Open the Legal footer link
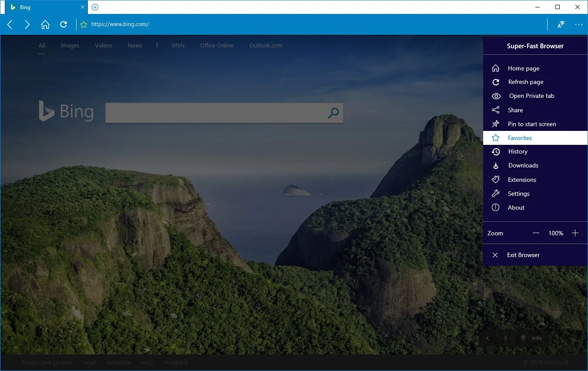This screenshot has height=371, width=588. [90, 362]
